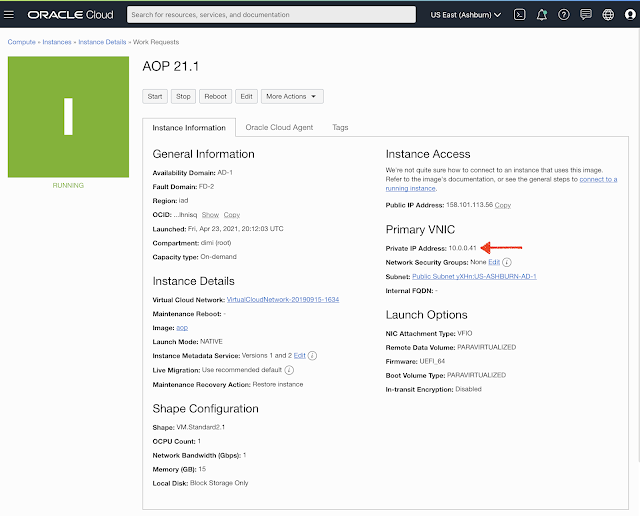Click the Work Requests breadcrumb text
Viewport: 640px width, 516px height.
coord(156,42)
